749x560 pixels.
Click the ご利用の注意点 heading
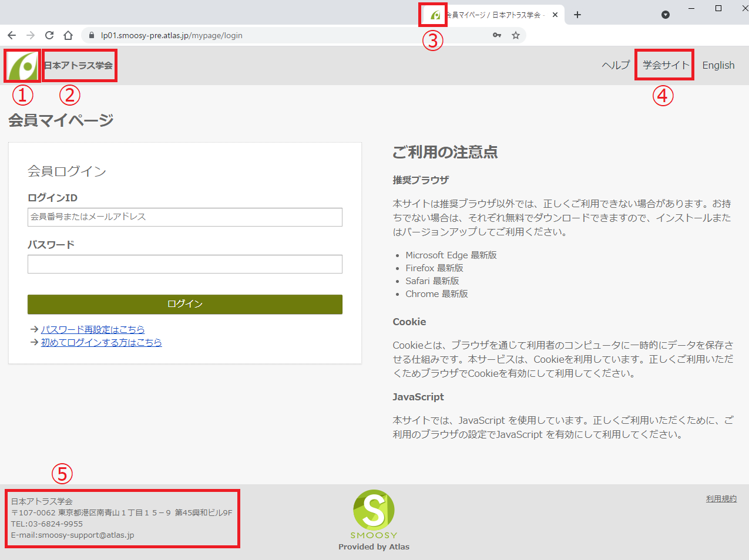pyautogui.click(x=445, y=152)
